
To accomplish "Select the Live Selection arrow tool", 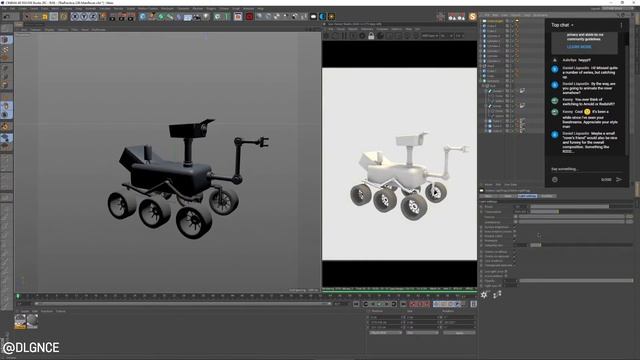I will [x=27, y=17].
